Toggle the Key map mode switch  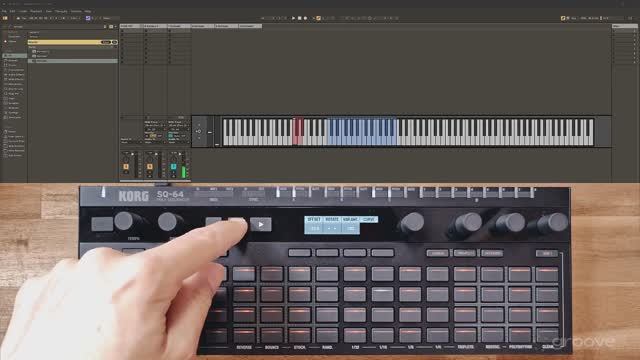tap(573, 18)
